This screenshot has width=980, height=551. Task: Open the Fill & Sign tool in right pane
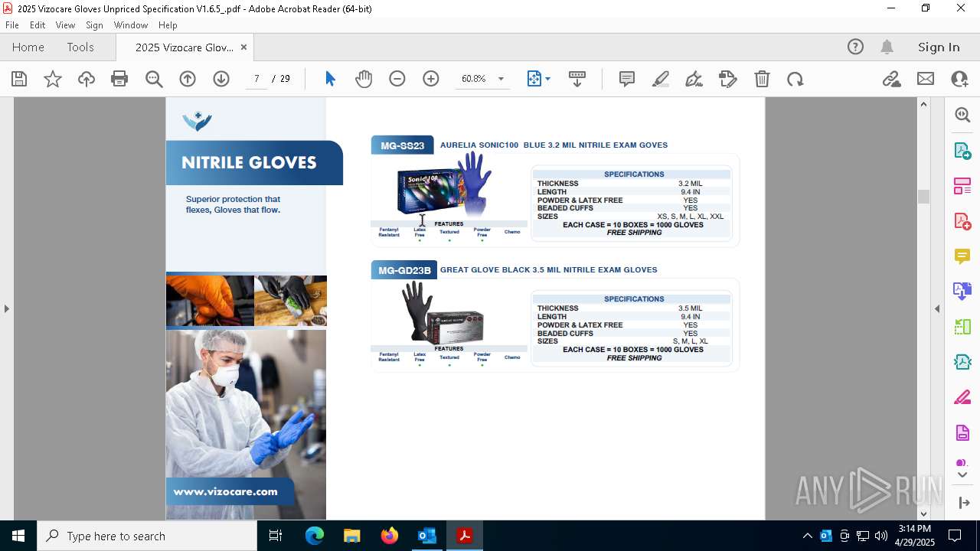click(x=962, y=397)
